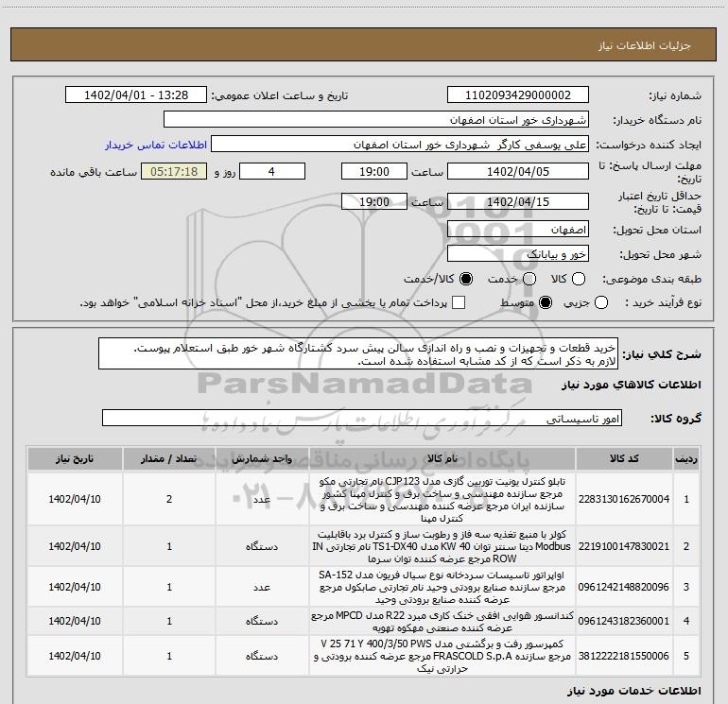Select product code 2219100147830021
This screenshot has height=704, width=728.
click(624, 546)
